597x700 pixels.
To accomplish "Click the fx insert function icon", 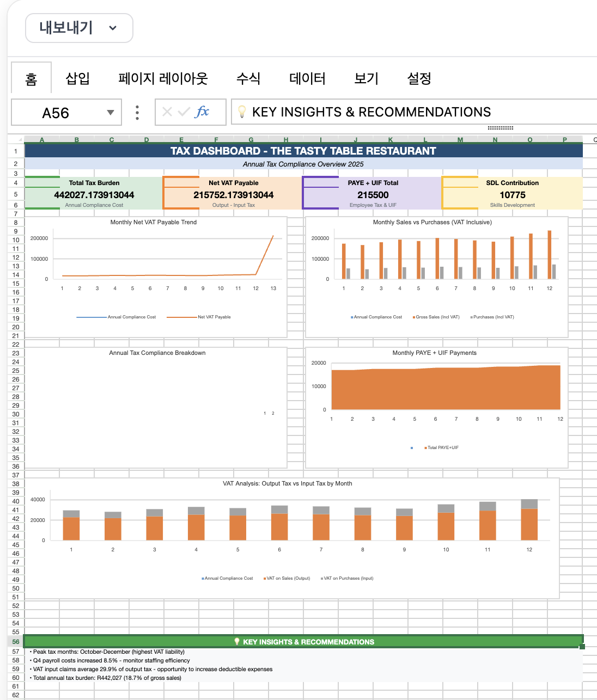I will (x=202, y=112).
